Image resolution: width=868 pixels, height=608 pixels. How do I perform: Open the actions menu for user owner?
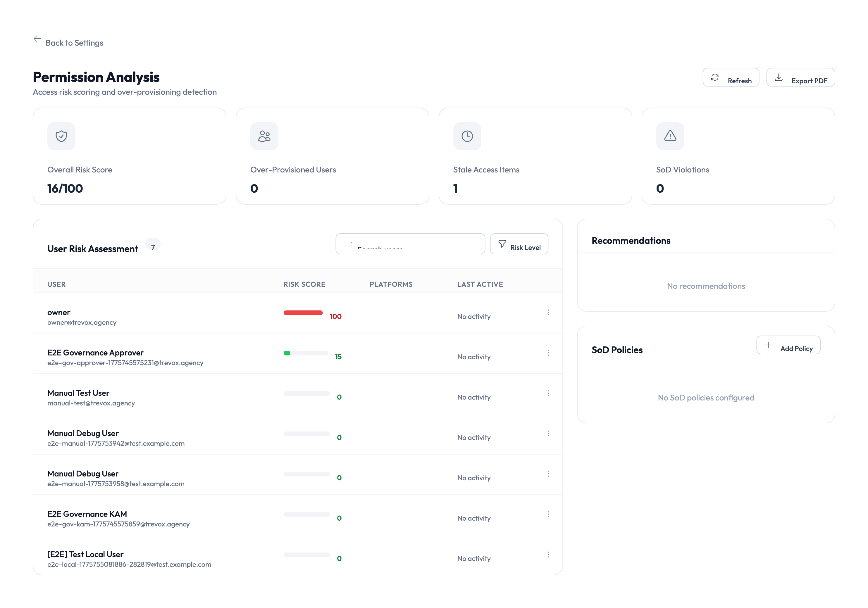tap(549, 312)
